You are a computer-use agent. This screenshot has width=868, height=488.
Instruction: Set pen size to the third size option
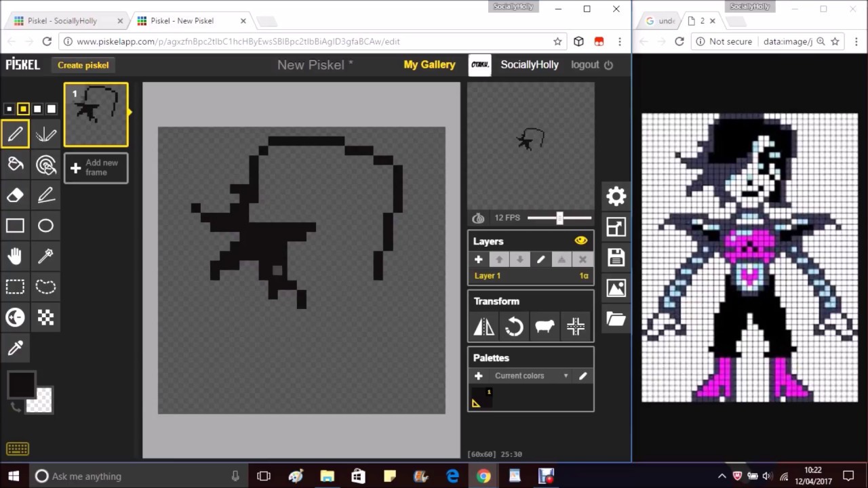point(37,108)
